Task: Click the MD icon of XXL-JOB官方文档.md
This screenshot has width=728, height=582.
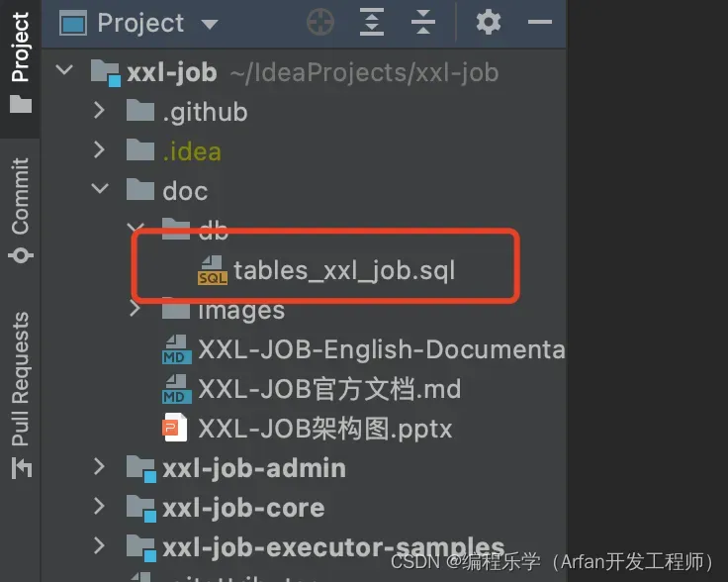Action: [177, 389]
